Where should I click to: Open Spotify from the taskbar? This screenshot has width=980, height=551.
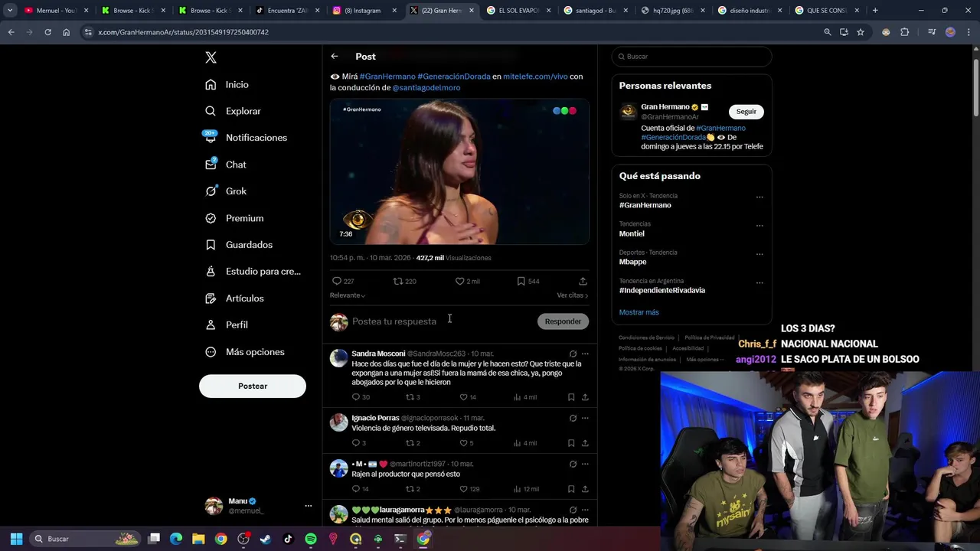pos(311,539)
